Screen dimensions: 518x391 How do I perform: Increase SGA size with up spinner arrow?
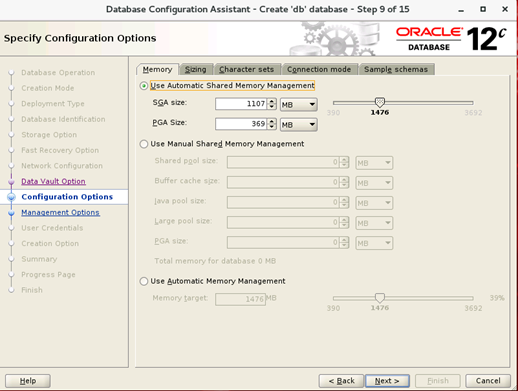(x=272, y=101)
